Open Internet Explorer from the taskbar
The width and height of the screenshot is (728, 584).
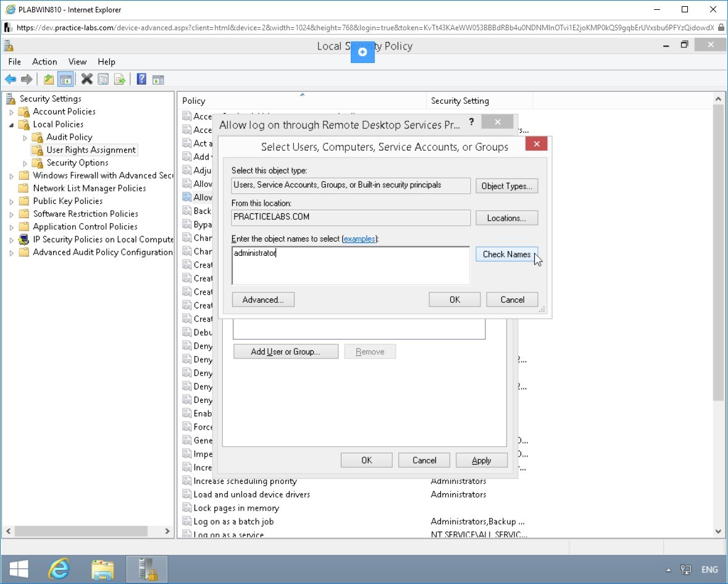coord(59,569)
